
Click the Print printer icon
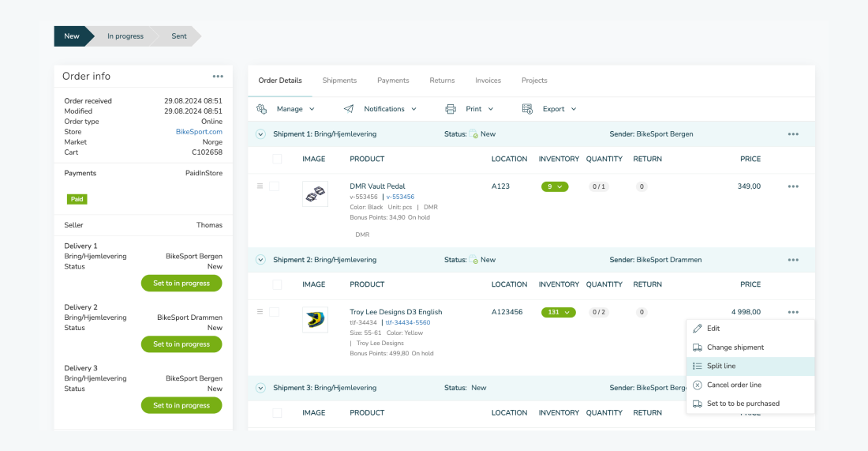(451, 109)
